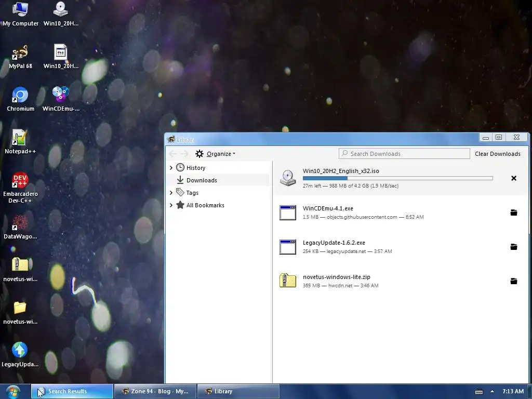
Task: Click '369 MB — hwcdn.net' details text
Action: click(x=340, y=285)
